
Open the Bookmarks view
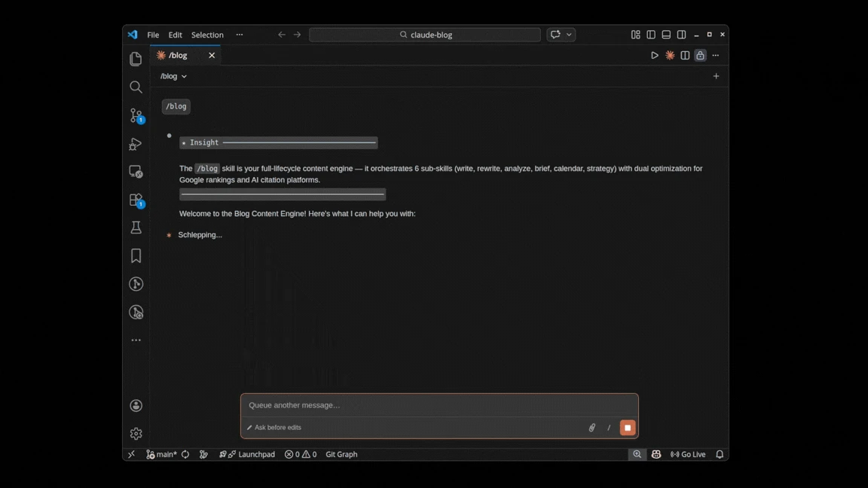coord(136,255)
